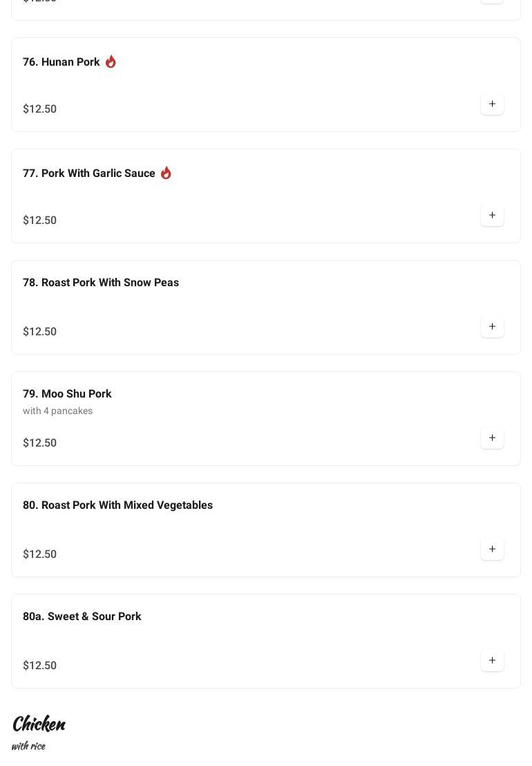This screenshot has height=766, width=532.
Task: Click the Chicken section heading
Action: [39, 724]
